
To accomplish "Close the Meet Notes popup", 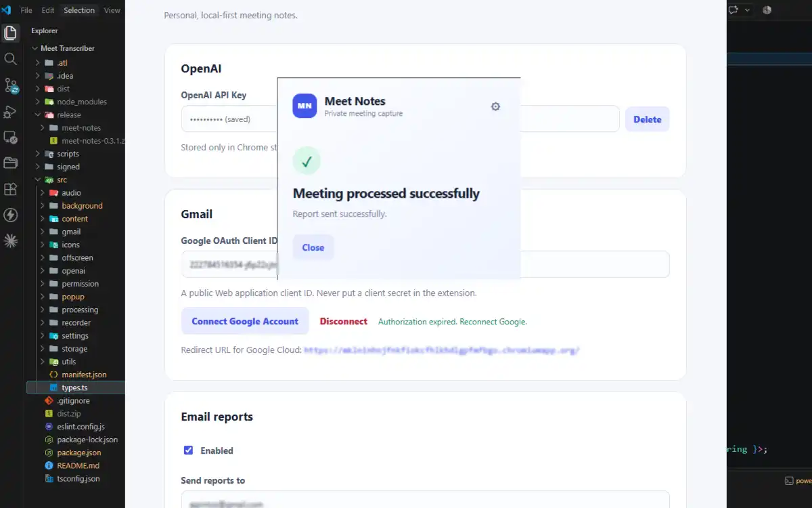I will click(x=313, y=247).
